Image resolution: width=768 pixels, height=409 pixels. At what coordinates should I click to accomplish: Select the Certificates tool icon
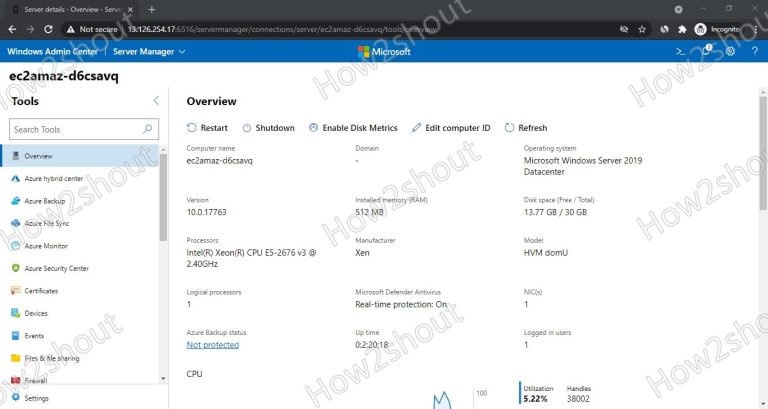click(16, 290)
